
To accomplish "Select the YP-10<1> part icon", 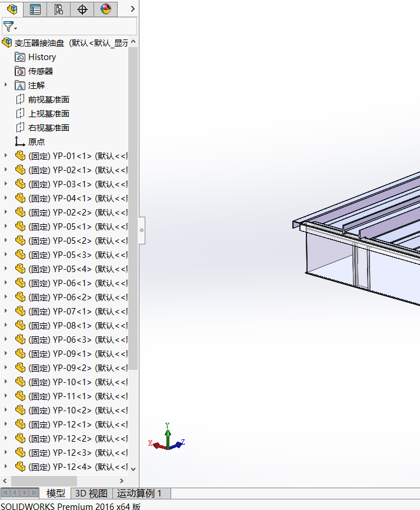I will point(20,382).
